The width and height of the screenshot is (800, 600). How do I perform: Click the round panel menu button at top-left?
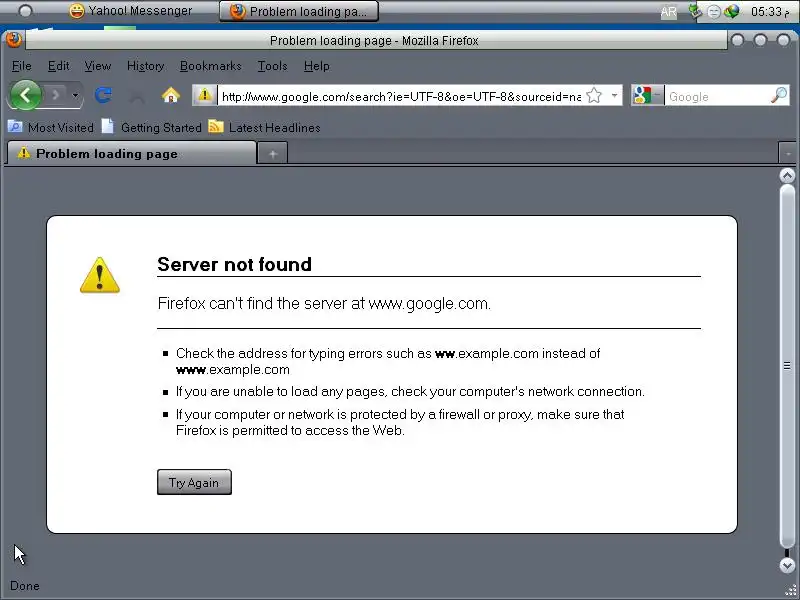[x=25, y=11]
